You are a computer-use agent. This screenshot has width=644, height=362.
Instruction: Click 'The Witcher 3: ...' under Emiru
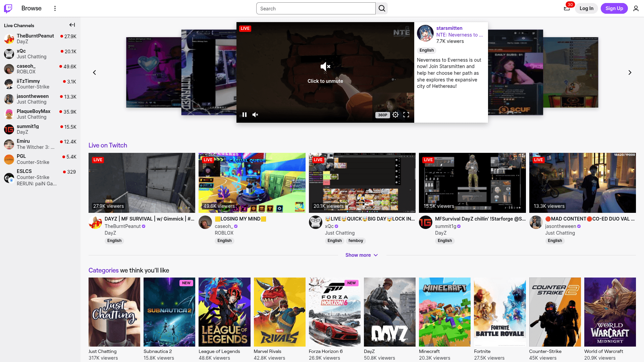pyautogui.click(x=36, y=147)
